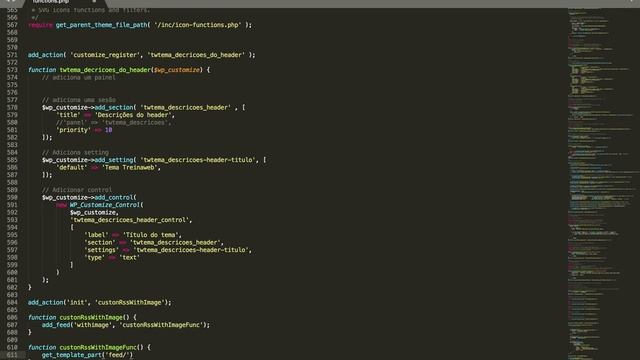
Task: Click the '// Adicionar control' comment
Action: 77,190
